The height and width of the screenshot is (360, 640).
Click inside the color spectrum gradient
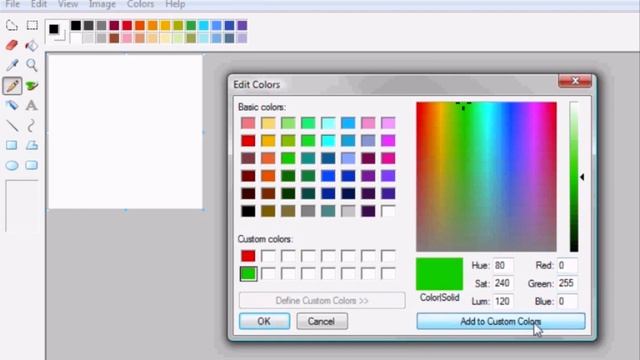(486, 177)
